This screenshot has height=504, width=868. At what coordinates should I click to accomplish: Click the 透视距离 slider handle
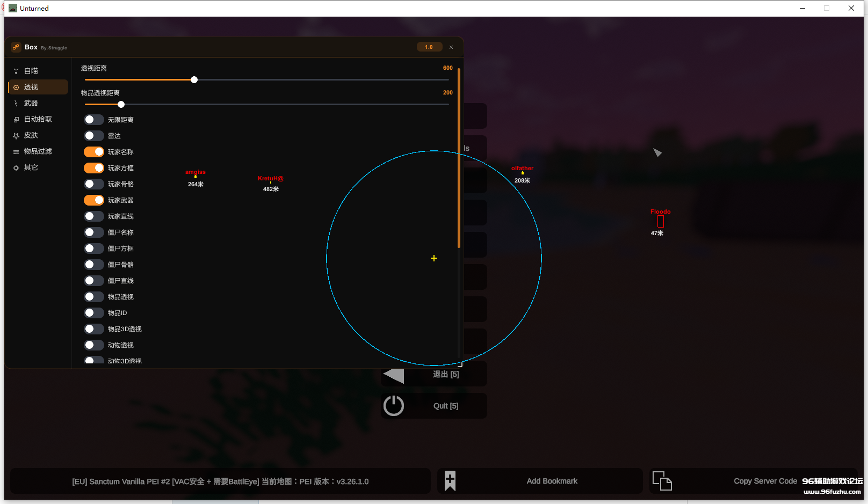tap(194, 79)
